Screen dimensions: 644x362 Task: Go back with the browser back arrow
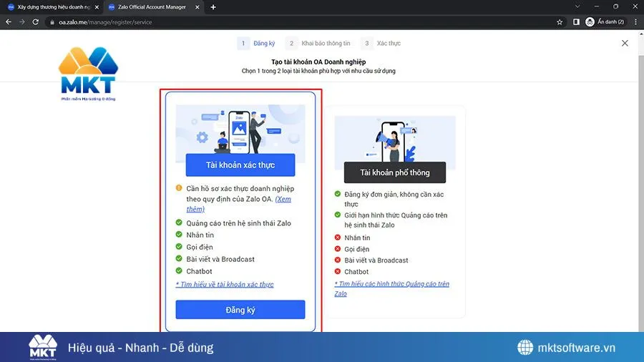coord(8,22)
